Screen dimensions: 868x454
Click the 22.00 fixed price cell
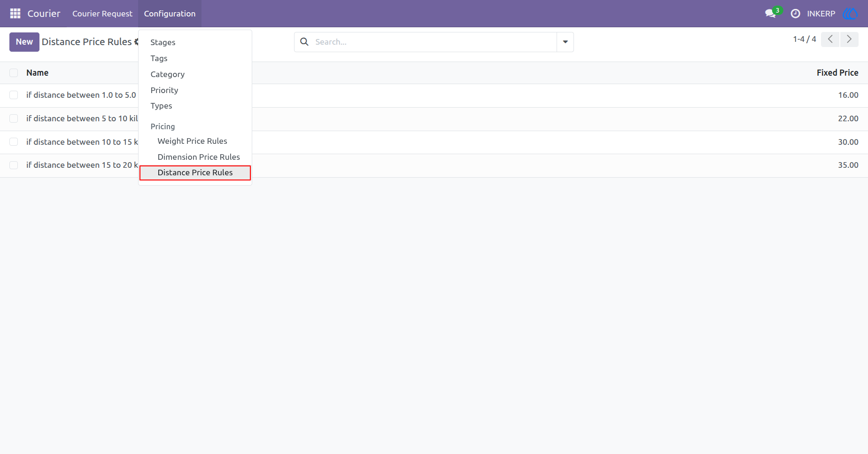point(848,118)
